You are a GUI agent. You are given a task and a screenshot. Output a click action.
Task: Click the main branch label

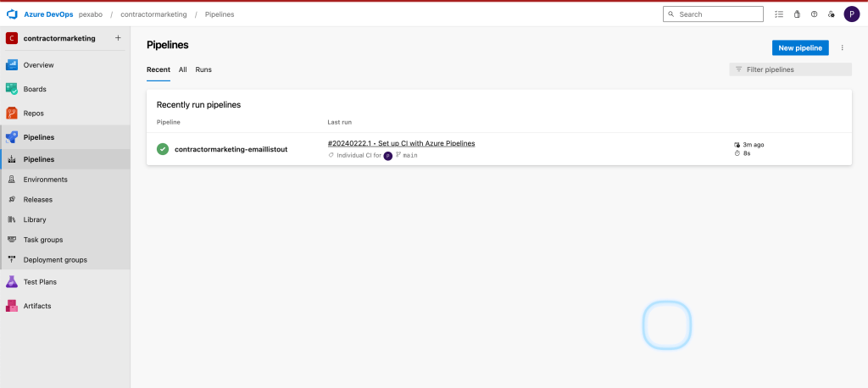point(410,156)
